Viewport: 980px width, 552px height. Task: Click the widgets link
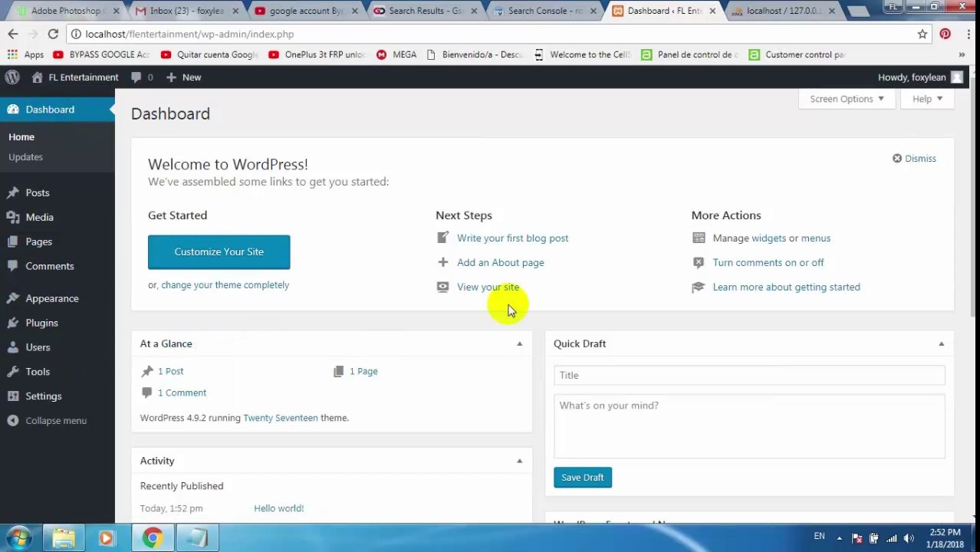click(x=768, y=238)
